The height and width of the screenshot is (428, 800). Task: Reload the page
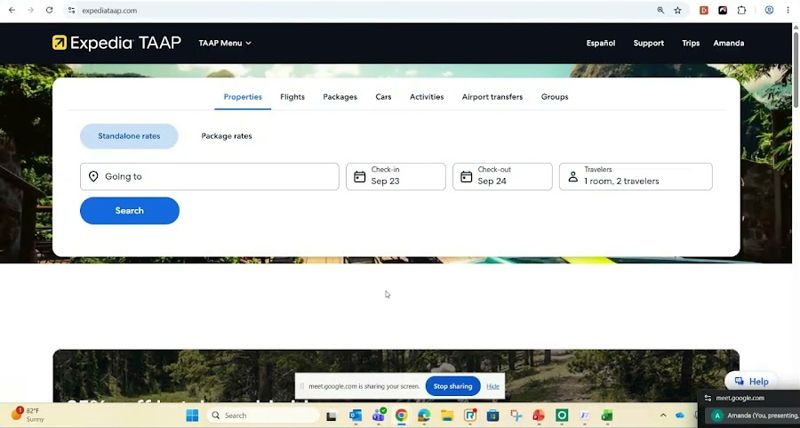[x=49, y=10]
